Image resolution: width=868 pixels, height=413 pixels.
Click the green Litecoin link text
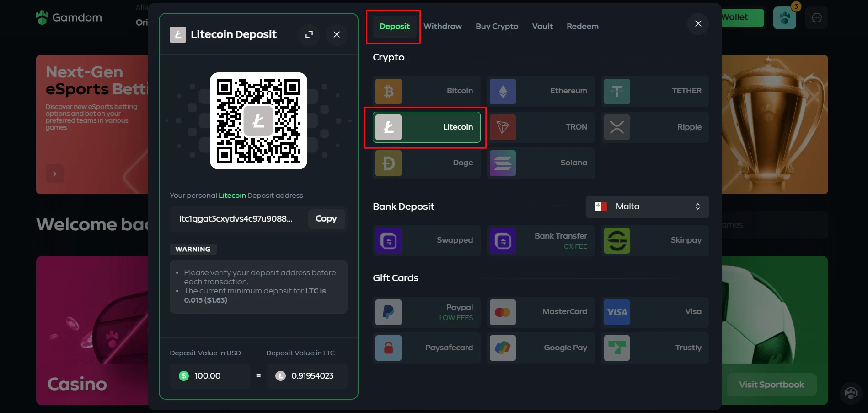pos(232,196)
